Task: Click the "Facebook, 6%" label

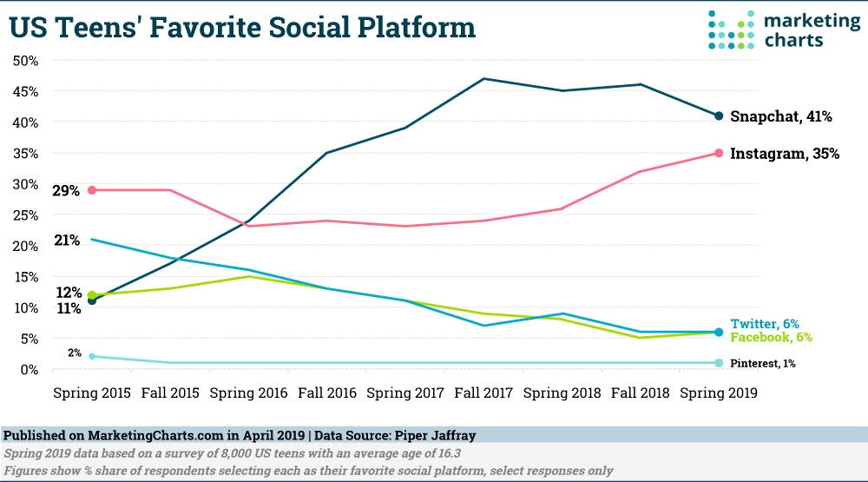Action: pyautogui.click(x=772, y=337)
